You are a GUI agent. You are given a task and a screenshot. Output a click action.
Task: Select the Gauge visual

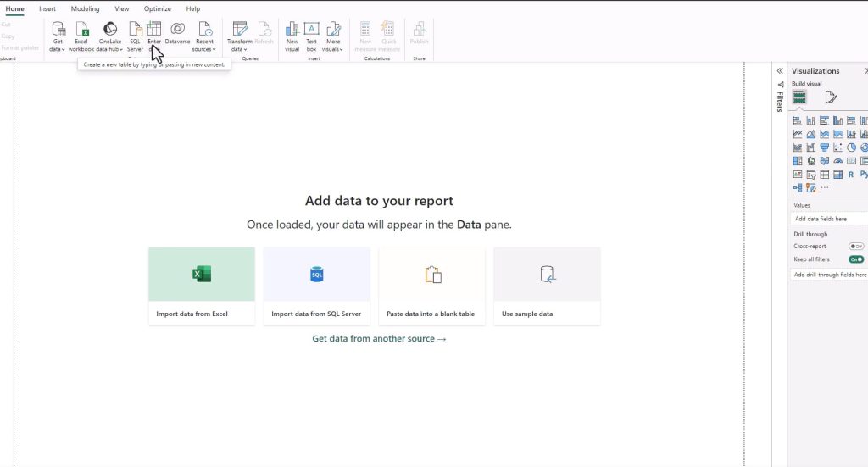tap(838, 161)
